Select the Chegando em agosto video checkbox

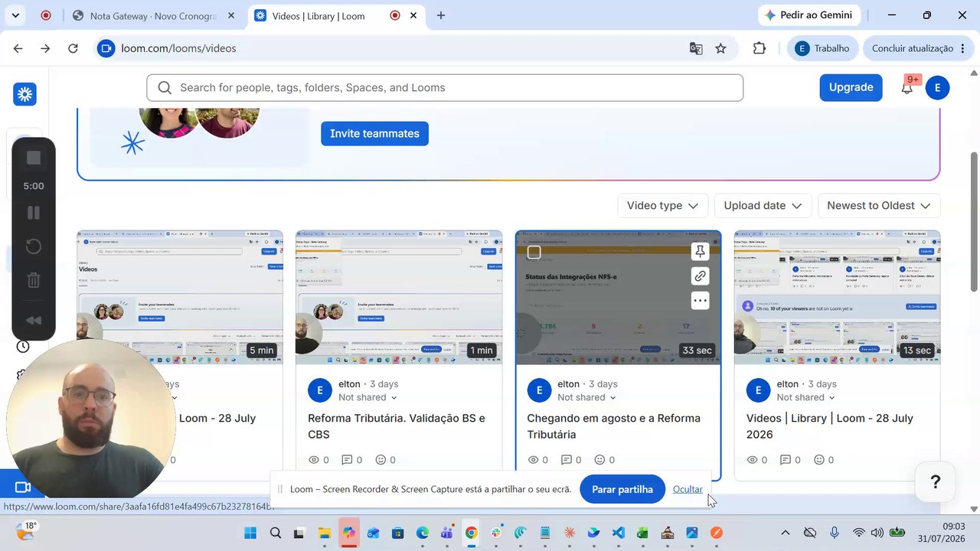534,252
